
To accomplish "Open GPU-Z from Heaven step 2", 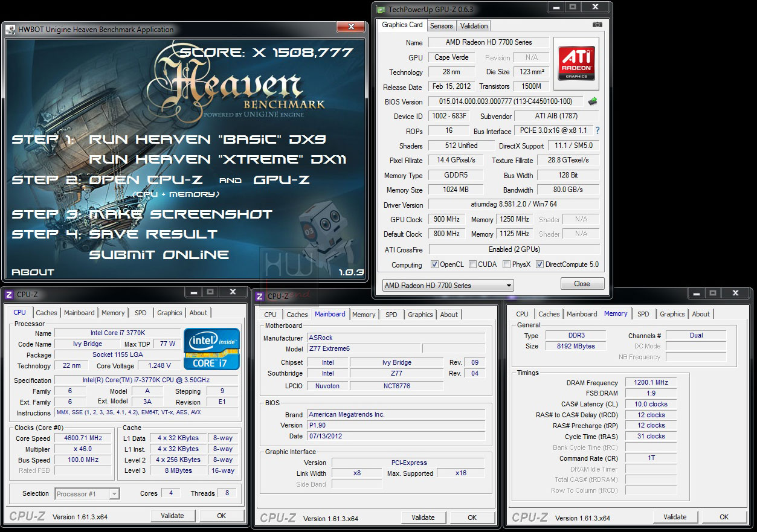I will [283, 181].
